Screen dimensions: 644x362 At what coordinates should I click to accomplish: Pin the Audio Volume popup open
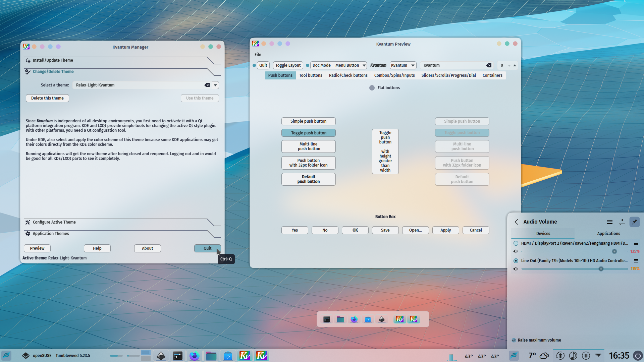(x=635, y=222)
